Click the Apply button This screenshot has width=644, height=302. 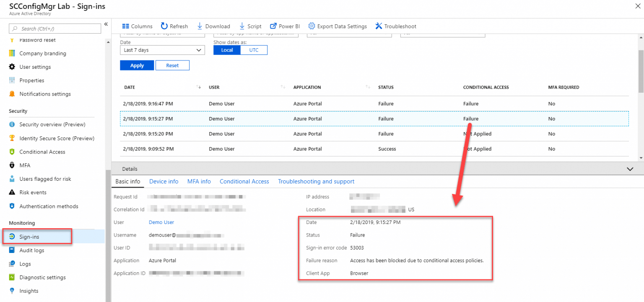click(137, 65)
